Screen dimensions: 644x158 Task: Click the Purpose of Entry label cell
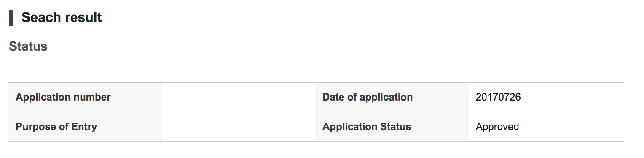(x=85, y=127)
